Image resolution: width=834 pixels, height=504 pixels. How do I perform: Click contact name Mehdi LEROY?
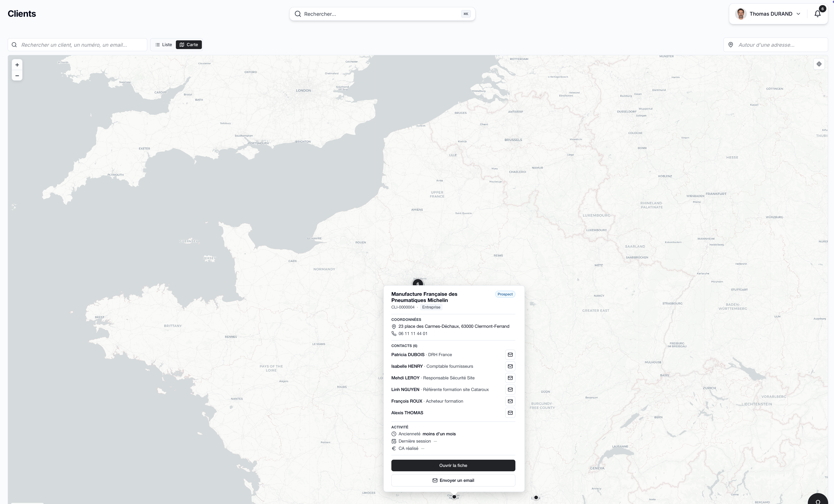tap(405, 378)
